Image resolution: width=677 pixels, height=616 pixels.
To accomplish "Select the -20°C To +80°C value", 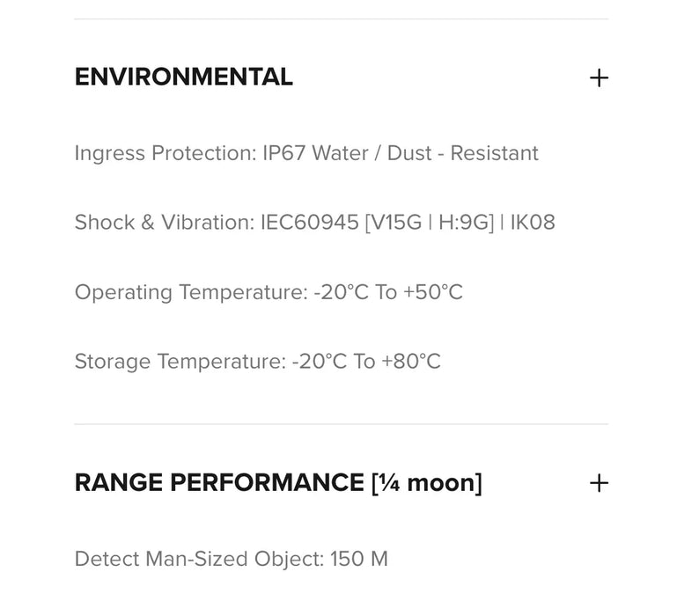I will 366,362.
